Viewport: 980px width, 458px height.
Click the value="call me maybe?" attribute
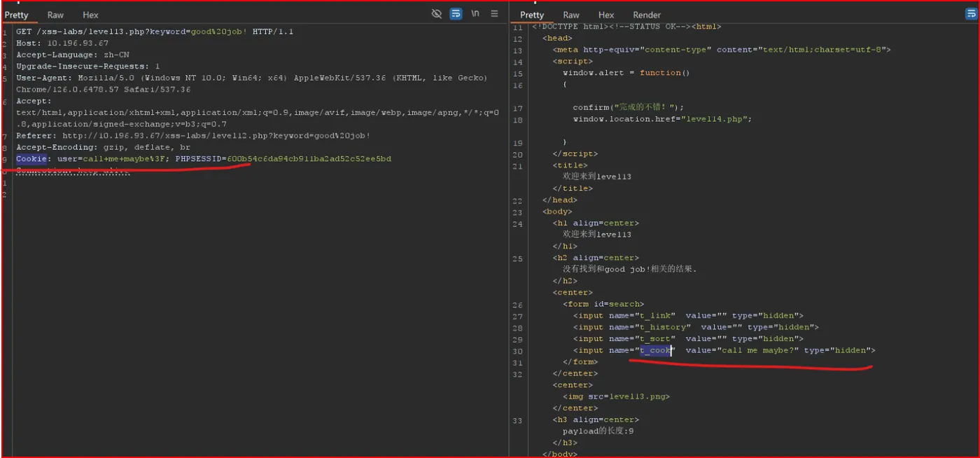tap(742, 350)
